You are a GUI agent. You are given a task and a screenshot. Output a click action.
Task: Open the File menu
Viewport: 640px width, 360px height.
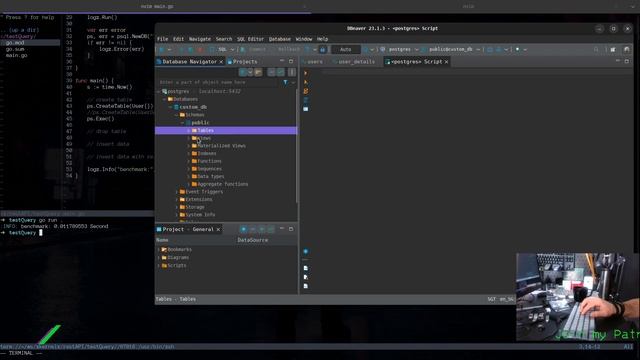click(x=162, y=39)
